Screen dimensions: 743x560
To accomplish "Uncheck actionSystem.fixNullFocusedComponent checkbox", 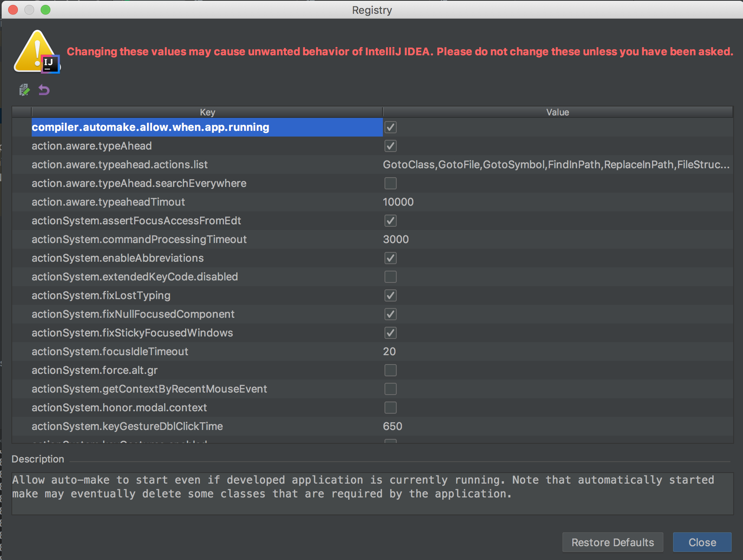I will coord(391,314).
